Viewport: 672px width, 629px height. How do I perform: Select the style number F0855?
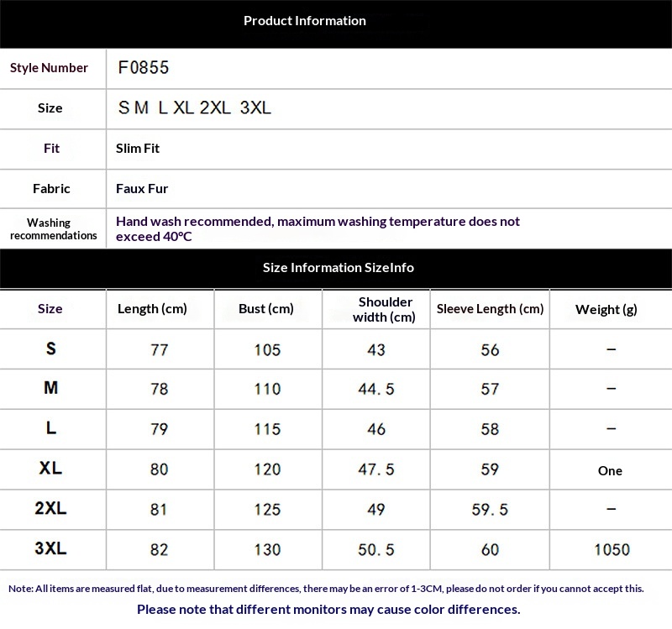click(143, 68)
